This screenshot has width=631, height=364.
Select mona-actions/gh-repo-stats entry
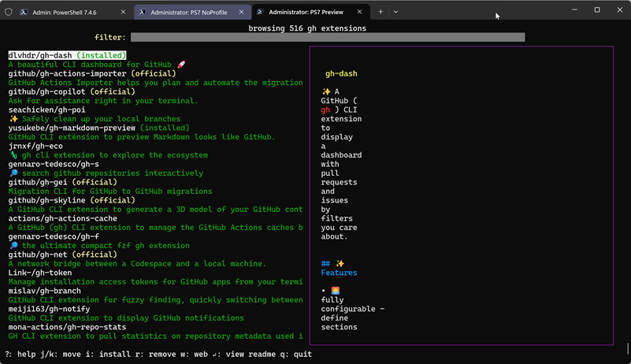pyautogui.click(x=67, y=327)
